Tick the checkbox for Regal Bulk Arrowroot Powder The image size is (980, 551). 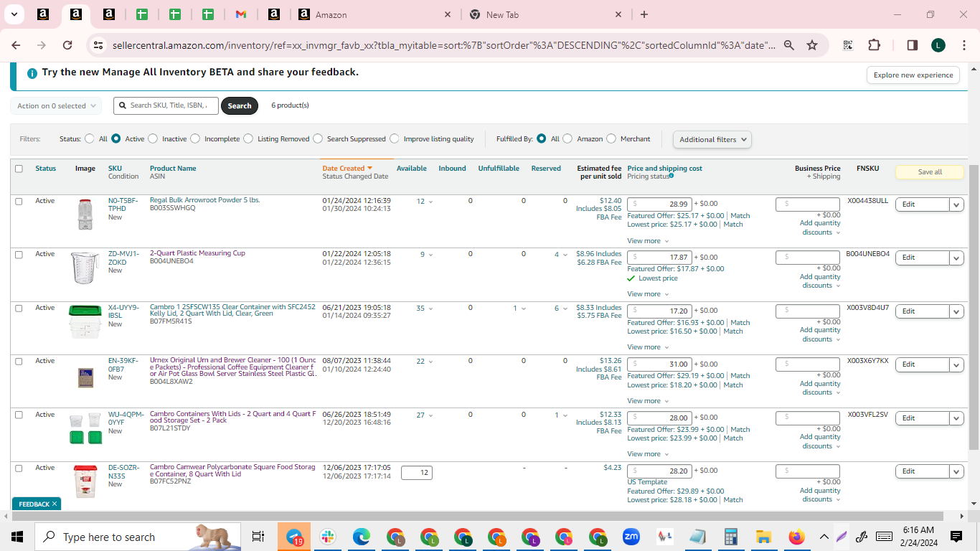(x=19, y=201)
